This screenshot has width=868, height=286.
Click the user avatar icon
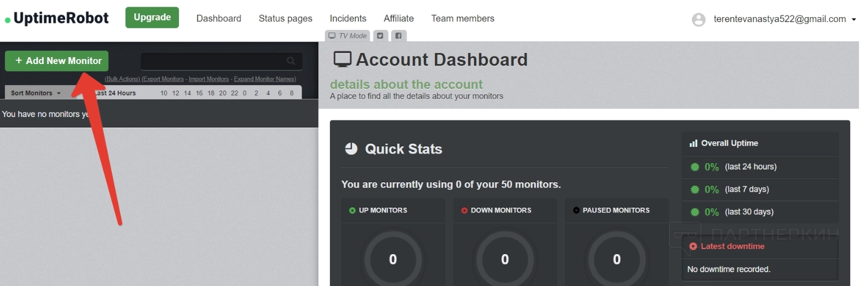[698, 20]
